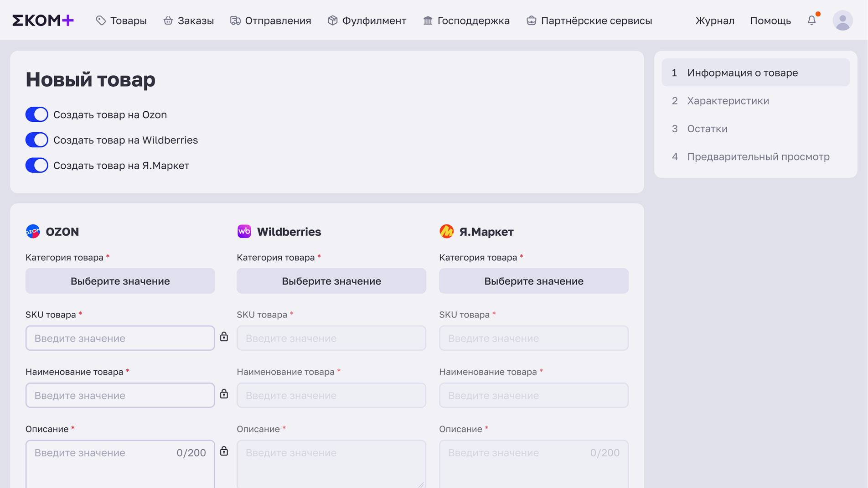Open the Товары section icon
Image resolution: width=868 pixels, height=488 pixels.
click(x=101, y=20)
